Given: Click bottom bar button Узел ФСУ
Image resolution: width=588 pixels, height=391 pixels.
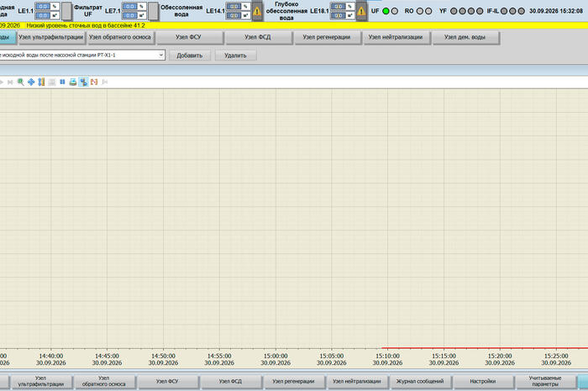Looking at the screenshot, I should 167,381.
